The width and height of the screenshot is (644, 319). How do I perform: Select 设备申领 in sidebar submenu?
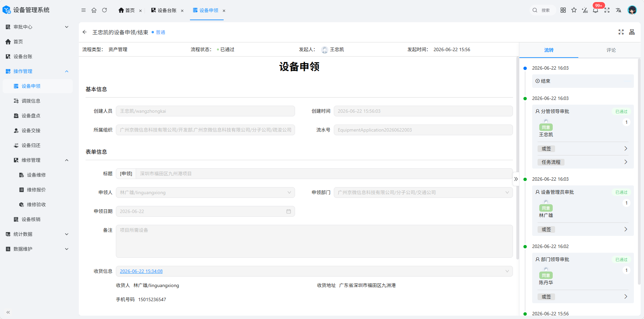(x=37, y=86)
